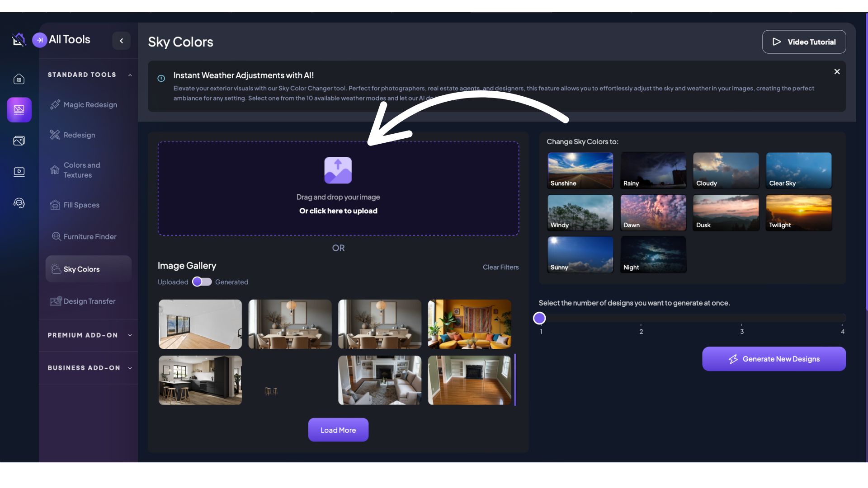Click Generate New Designs button
Viewport: 868px width, 488px height.
pyautogui.click(x=774, y=359)
